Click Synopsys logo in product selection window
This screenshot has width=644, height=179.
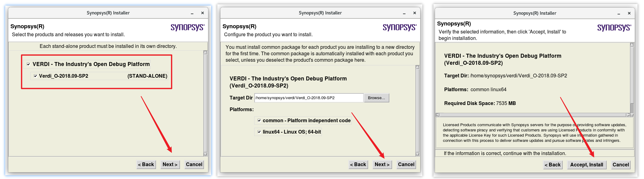point(188,27)
